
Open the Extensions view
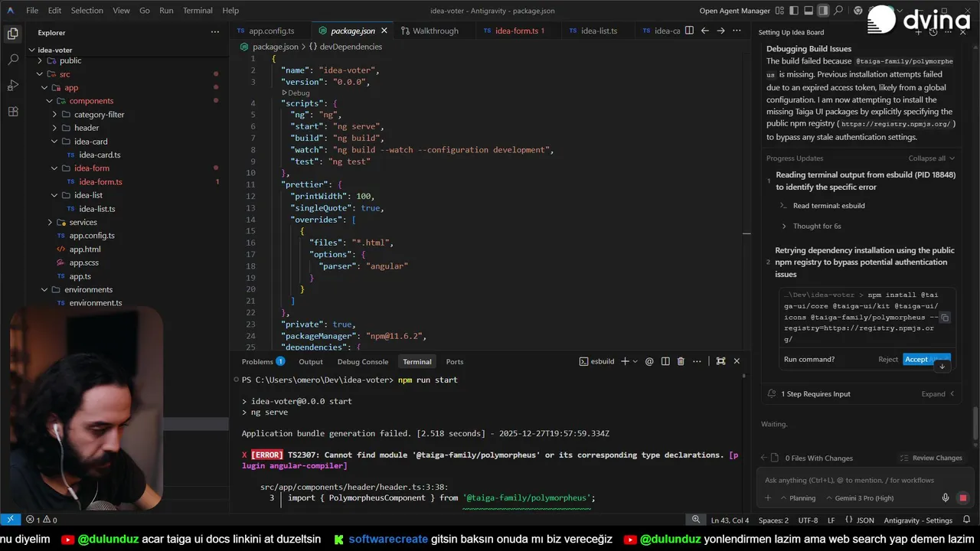[x=12, y=112]
